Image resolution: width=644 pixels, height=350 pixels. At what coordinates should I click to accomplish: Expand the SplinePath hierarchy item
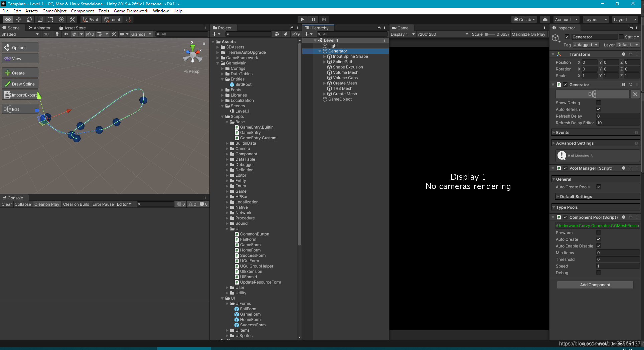[324, 62]
